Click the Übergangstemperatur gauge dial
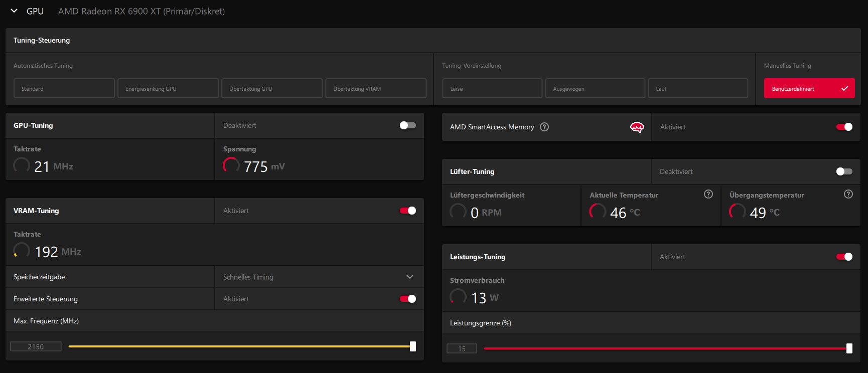The image size is (868, 373). pyautogui.click(x=738, y=212)
